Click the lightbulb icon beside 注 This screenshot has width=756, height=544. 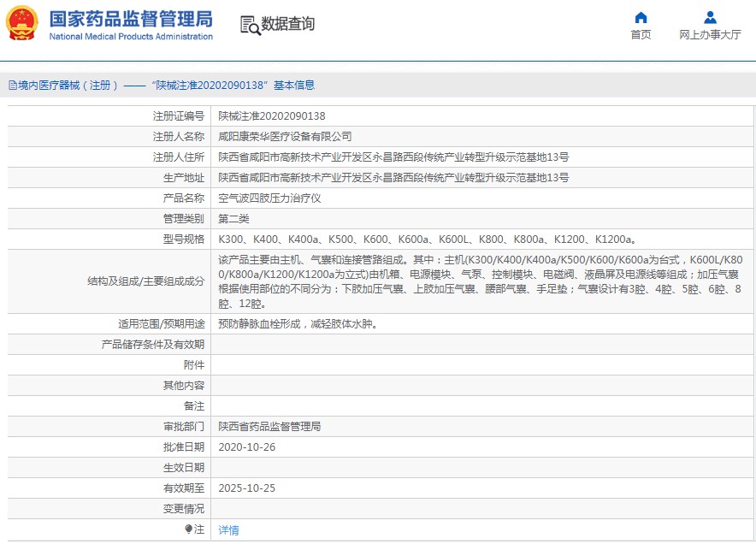tap(189, 529)
